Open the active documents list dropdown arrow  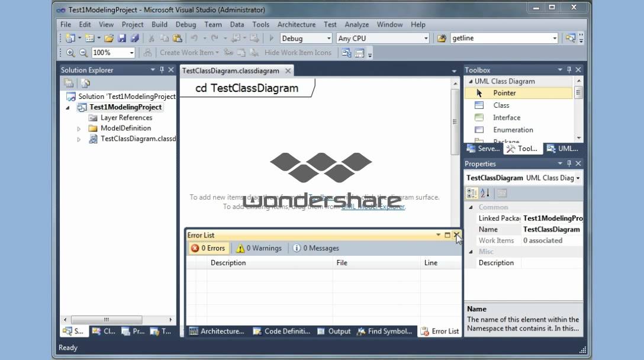pos(454,71)
